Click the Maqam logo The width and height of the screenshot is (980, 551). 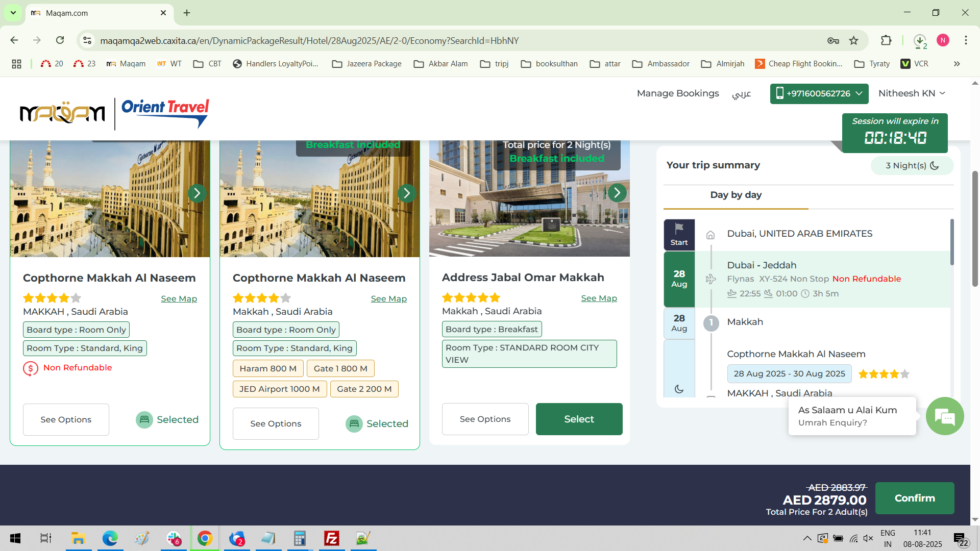62,113
